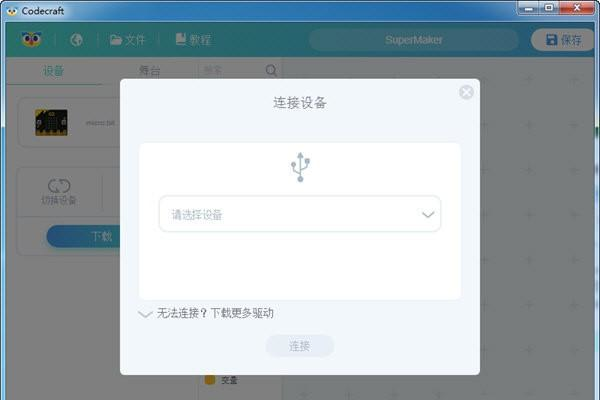
Task: Select the orange 变量 category swatch
Action: (x=210, y=380)
